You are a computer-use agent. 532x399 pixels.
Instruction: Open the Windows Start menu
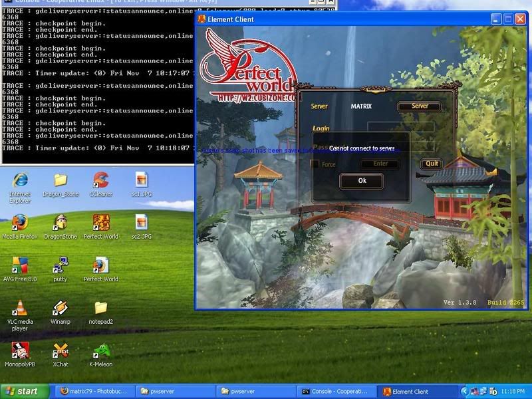coord(21,391)
